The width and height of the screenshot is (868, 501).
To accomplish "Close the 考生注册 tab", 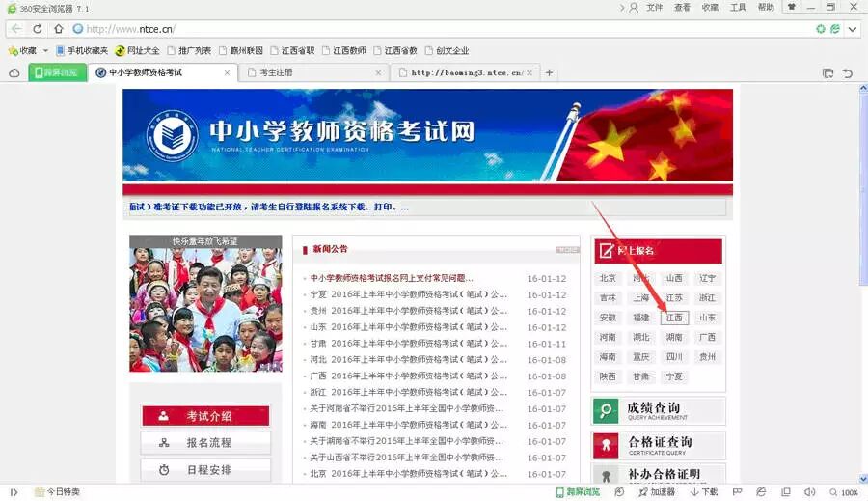I will pyautogui.click(x=379, y=72).
